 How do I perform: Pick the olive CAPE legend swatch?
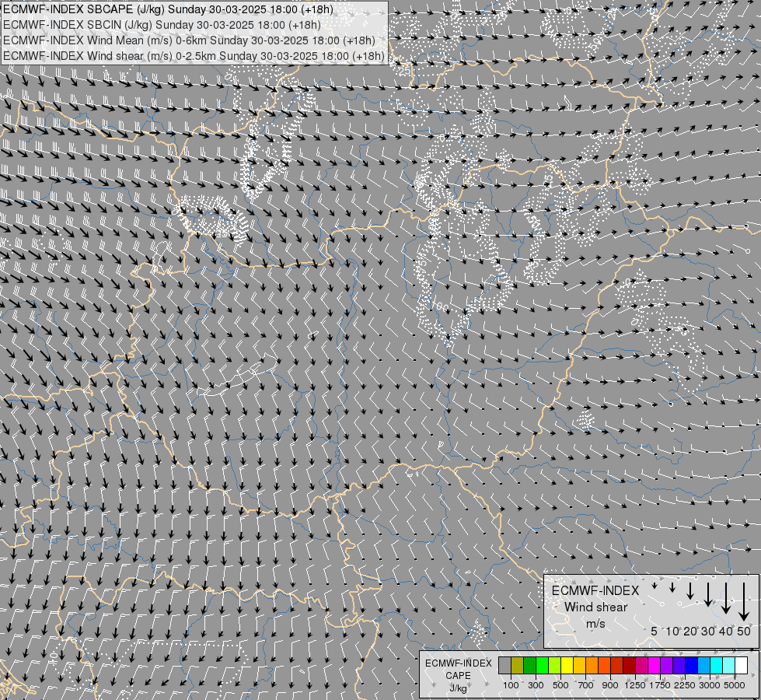click(518, 666)
